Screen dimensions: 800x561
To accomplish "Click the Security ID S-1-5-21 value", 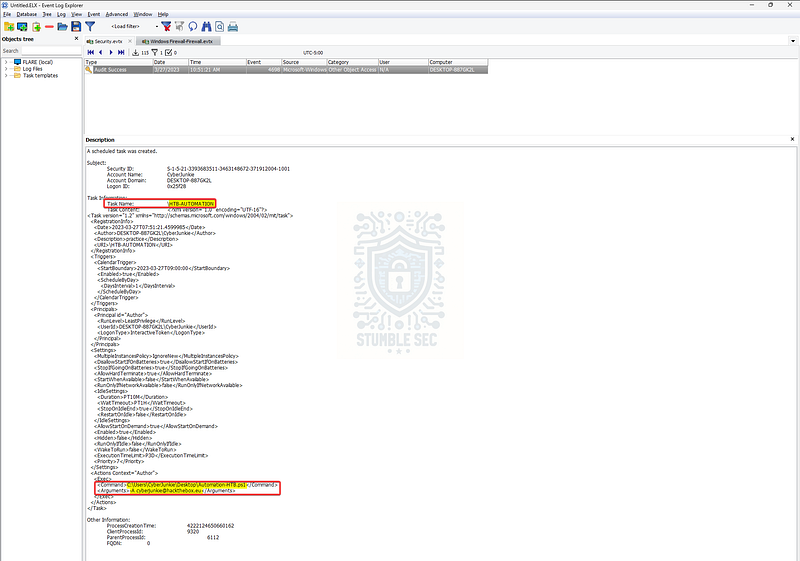I will point(228,169).
